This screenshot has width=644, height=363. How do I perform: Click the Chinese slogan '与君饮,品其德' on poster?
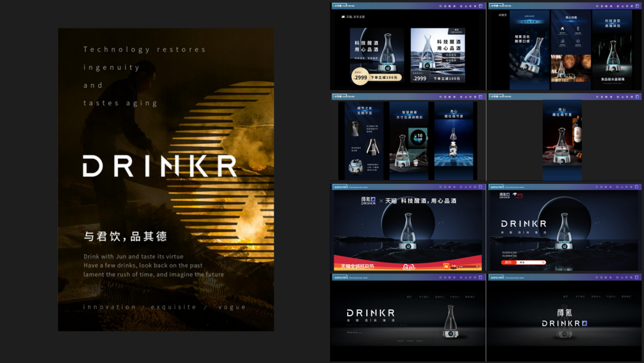click(125, 236)
